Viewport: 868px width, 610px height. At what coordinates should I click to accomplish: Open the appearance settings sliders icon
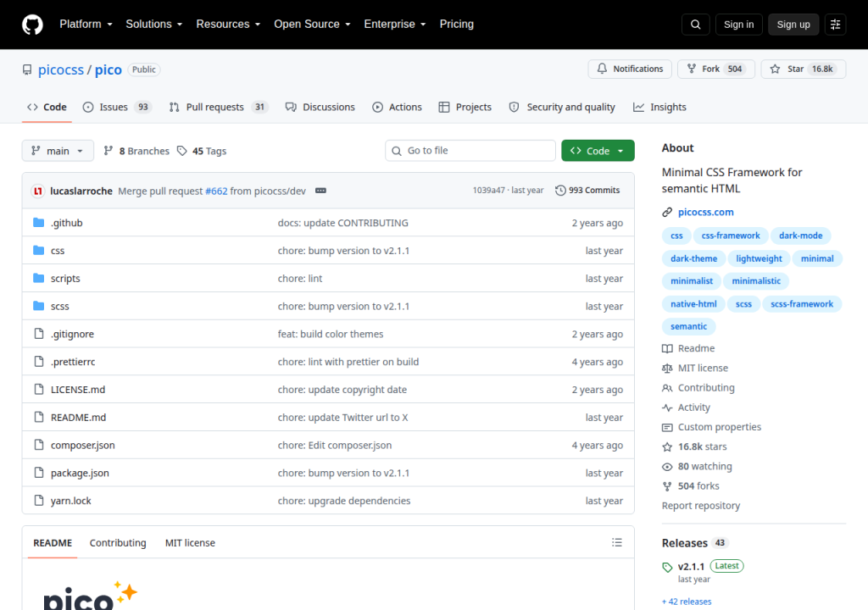(835, 25)
